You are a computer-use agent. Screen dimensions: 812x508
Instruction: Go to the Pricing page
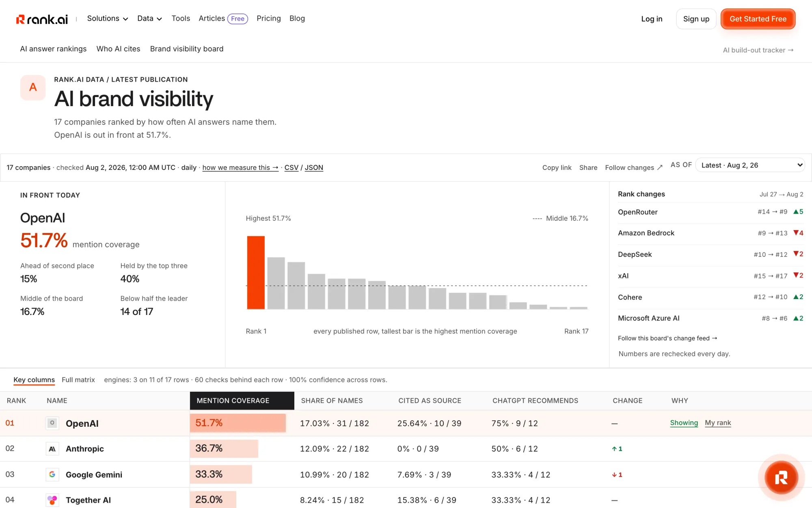click(x=269, y=19)
